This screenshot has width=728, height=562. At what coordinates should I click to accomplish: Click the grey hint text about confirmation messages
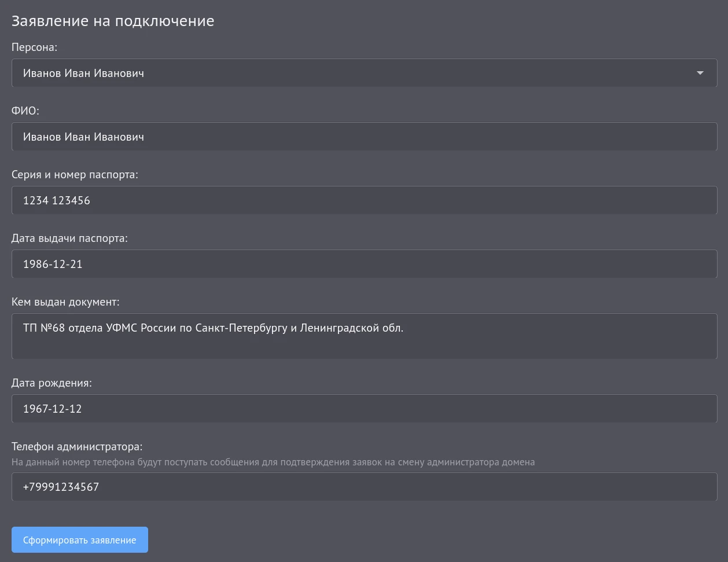(273, 462)
